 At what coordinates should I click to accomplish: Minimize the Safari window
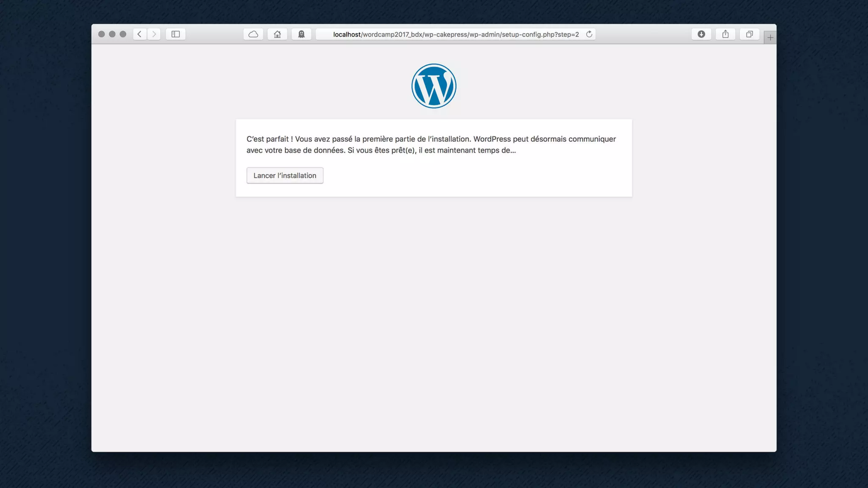pyautogui.click(x=112, y=34)
